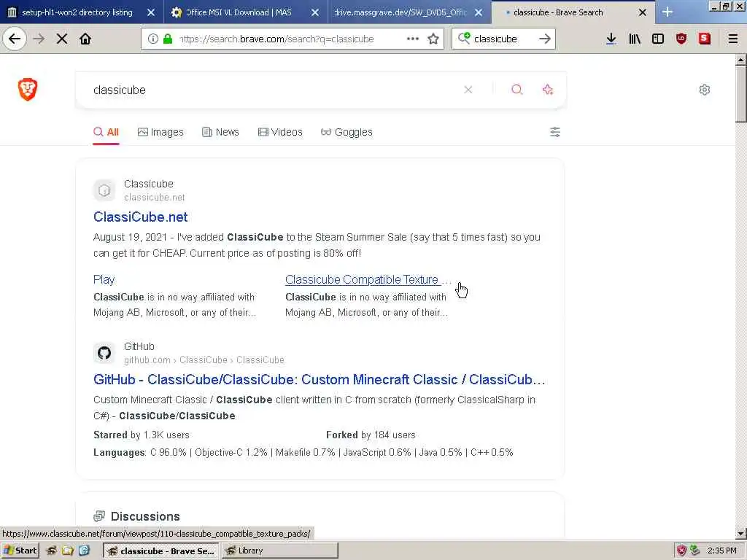
Task: Open a new tab with plus
Action: (667, 12)
